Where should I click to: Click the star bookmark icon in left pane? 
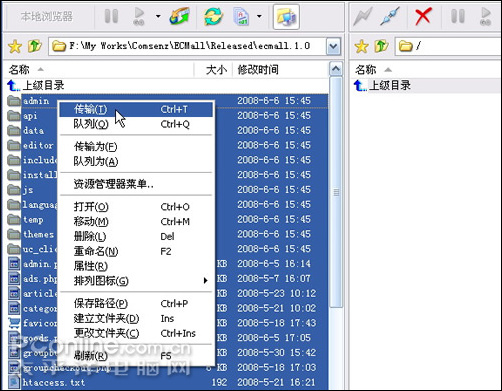point(15,46)
